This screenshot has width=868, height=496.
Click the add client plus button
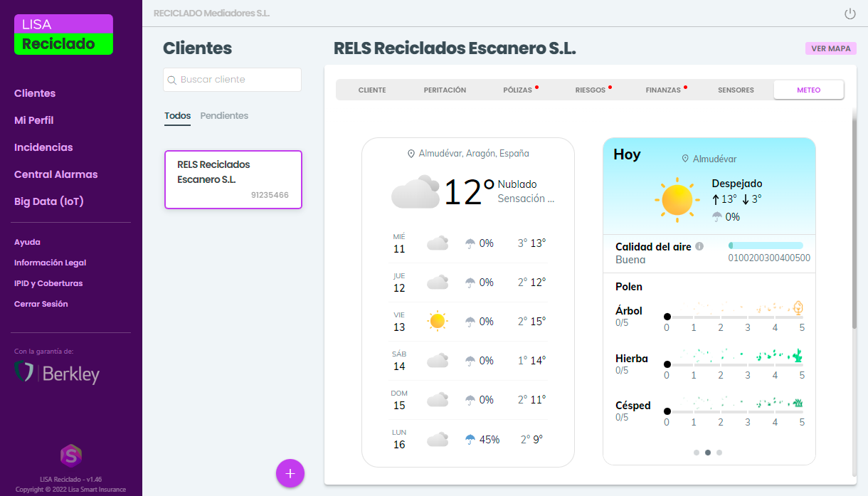coord(290,473)
